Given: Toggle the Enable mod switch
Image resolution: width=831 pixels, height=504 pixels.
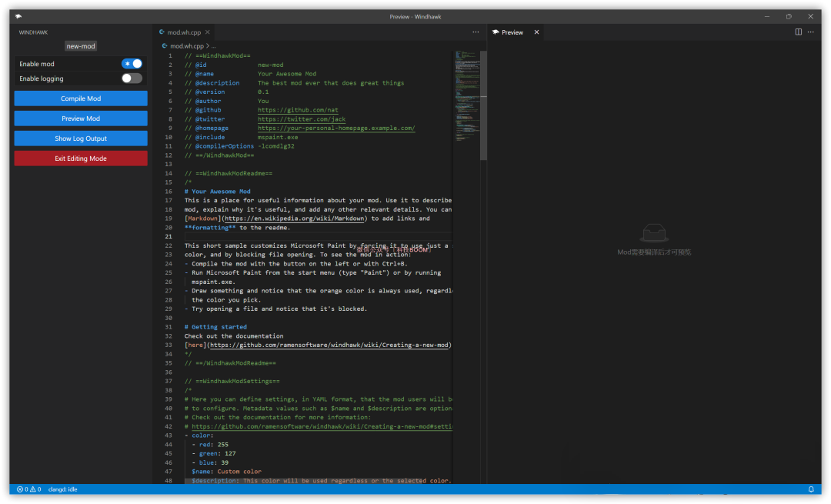Looking at the screenshot, I should [x=132, y=64].
